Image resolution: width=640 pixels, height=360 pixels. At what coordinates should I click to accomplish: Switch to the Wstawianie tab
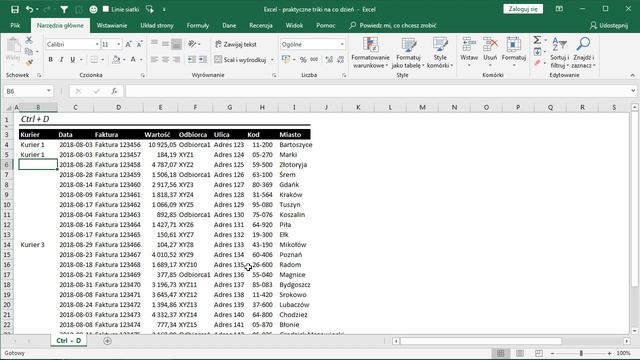(x=112, y=25)
